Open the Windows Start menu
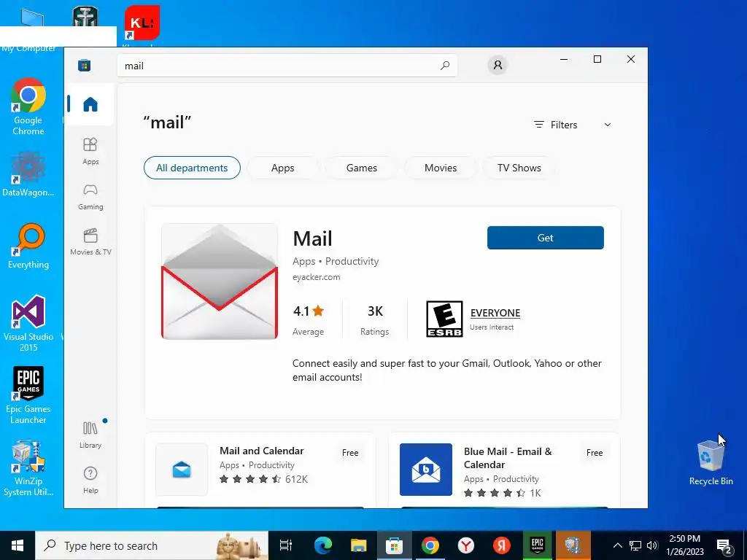This screenshot has width=747, height=560. click(18, 545)
